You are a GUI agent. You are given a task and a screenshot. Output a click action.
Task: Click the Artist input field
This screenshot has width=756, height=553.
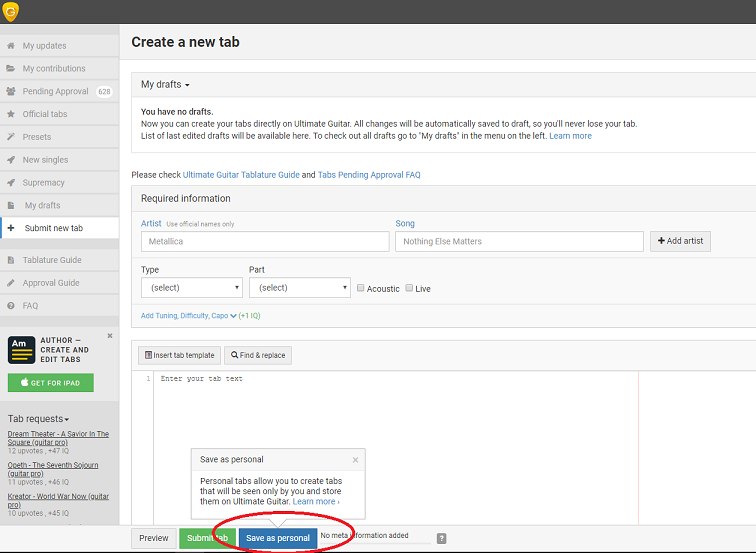265,242
